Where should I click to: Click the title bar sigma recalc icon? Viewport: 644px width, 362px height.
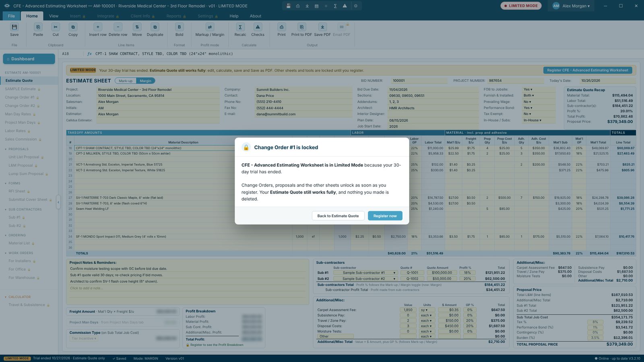click(335, 6)
